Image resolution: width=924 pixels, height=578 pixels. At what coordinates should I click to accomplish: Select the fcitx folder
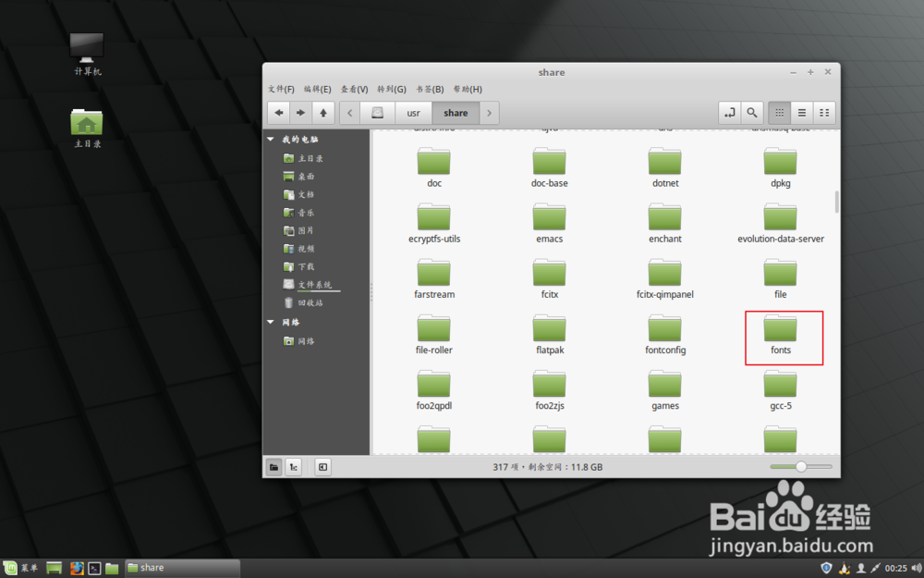549,278
